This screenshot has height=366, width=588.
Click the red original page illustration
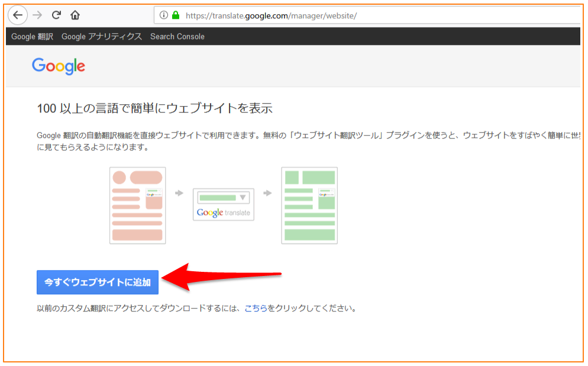[x=138, y=206]
